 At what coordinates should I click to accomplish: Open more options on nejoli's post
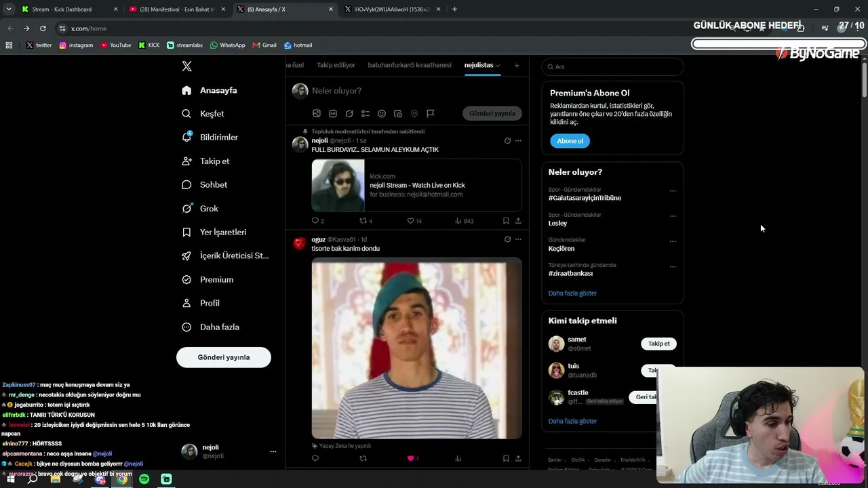point(518,141)
